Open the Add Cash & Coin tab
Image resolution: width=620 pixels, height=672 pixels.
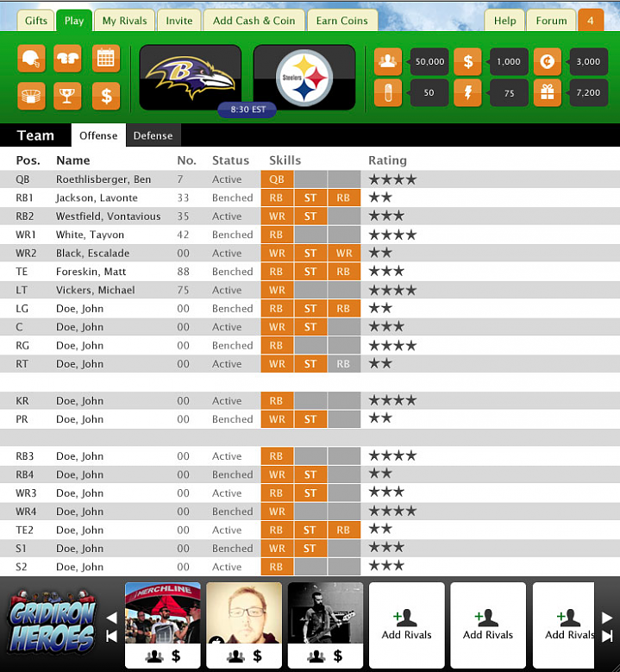254,21
